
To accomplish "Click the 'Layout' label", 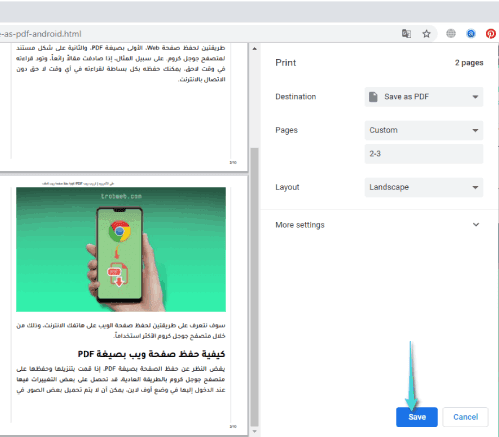I will tap(287, 187).
